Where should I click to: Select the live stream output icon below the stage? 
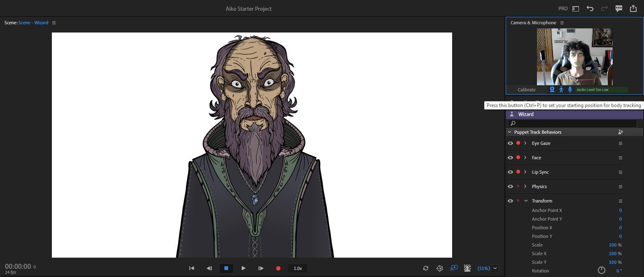(x=453, y=268)
